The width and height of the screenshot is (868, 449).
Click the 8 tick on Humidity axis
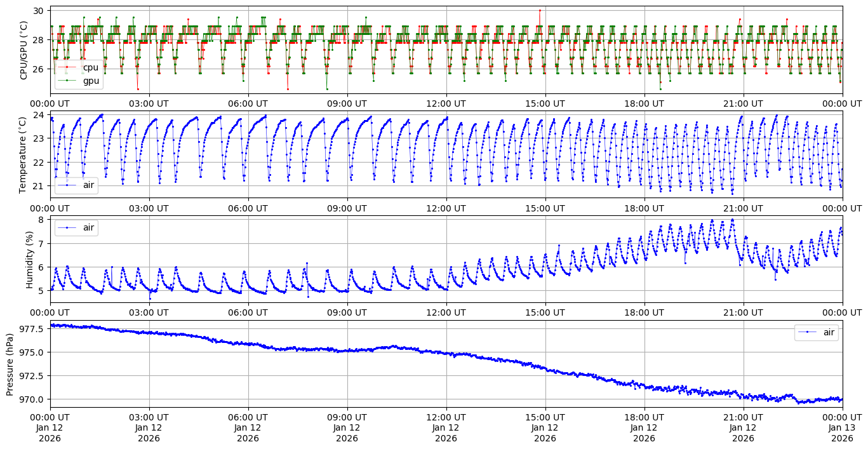point(41,220)
